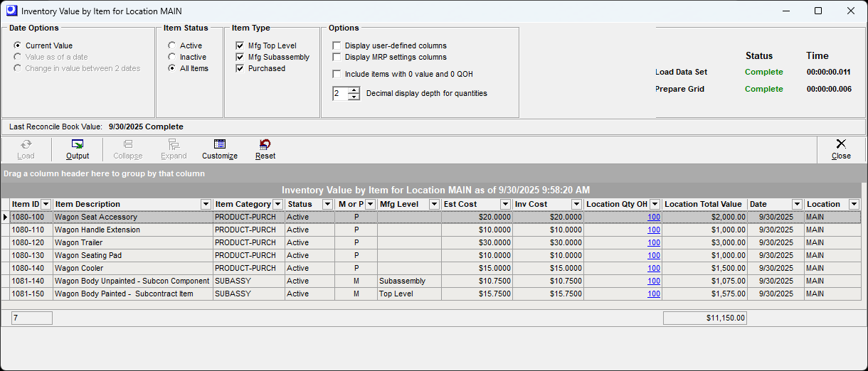The width and height of the screenshot is (868, 371).
Task: Click the application icon in title bar
Action: (x=11, y=11)
